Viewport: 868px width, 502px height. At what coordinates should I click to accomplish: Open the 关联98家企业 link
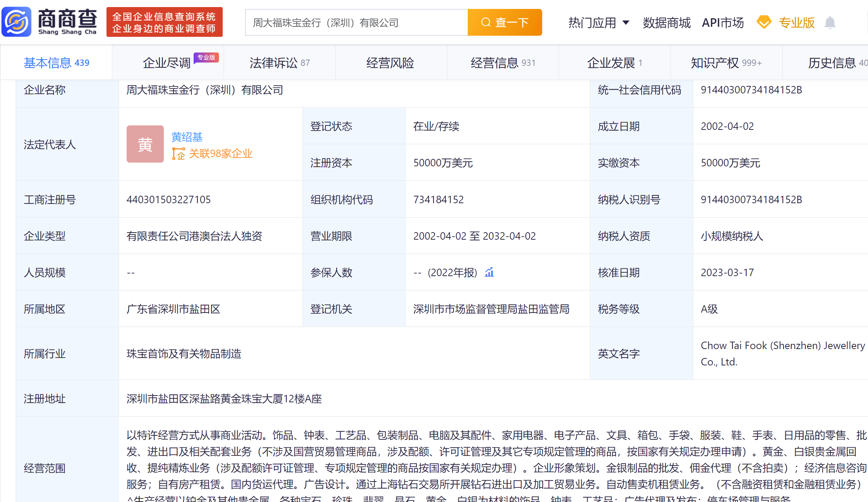click(220, 153)
